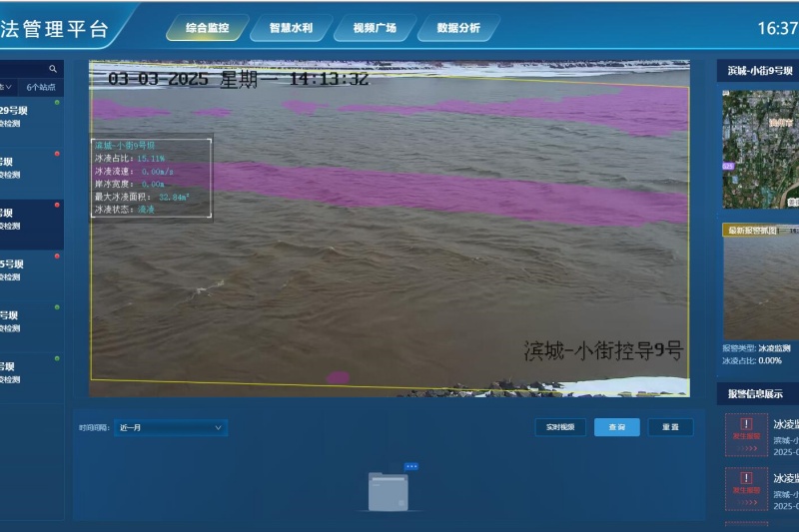Go to the 视频广场 tab

[375, 28]
